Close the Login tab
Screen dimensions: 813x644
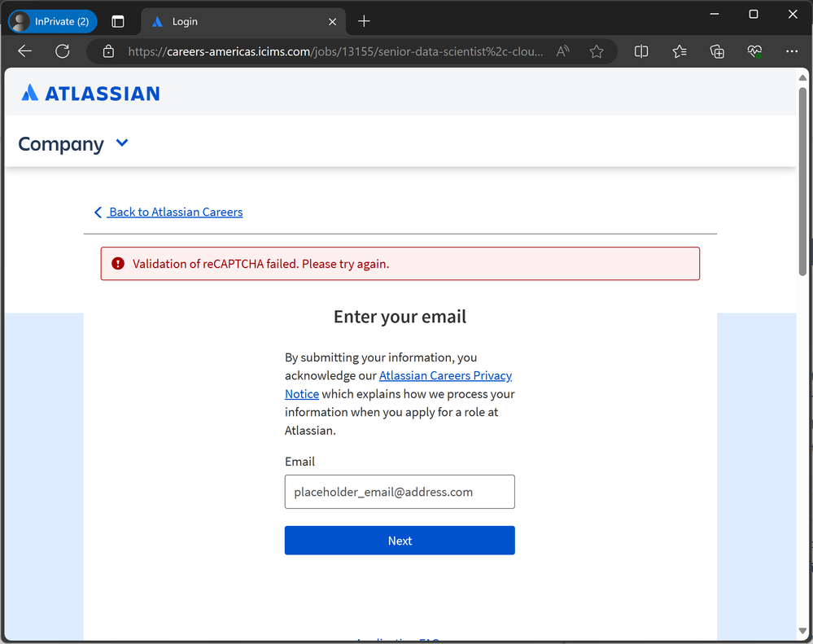pos(332,22)
